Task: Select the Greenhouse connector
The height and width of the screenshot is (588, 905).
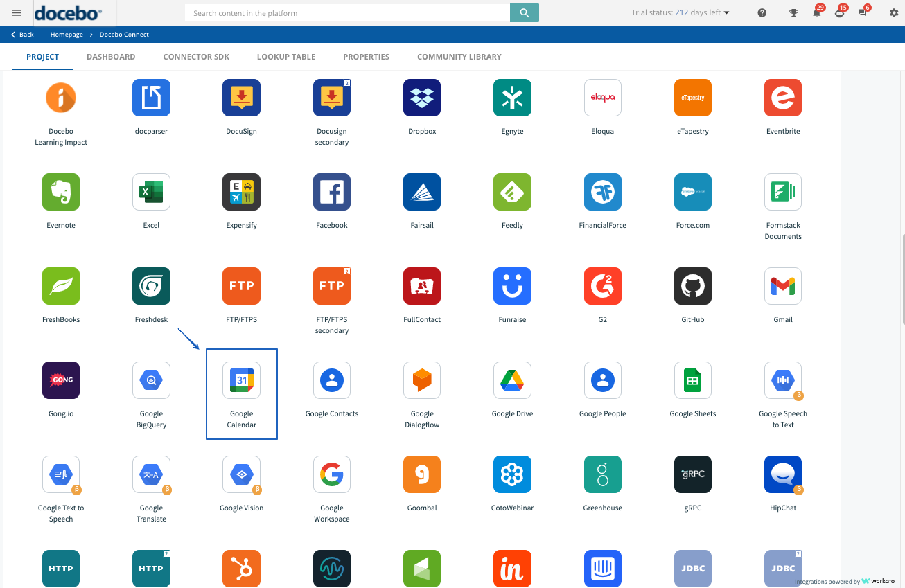Action: pyautogui.click(x=603, y=474)
